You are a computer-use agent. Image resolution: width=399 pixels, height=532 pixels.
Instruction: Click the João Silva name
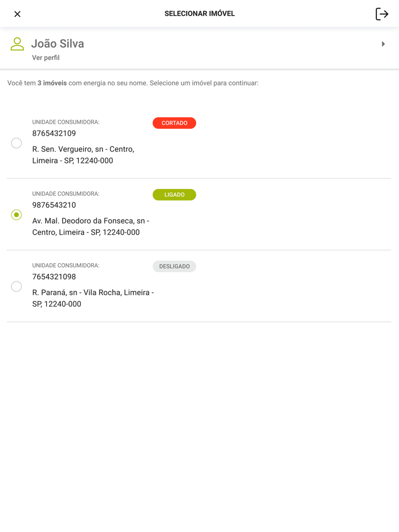(58, 44)
